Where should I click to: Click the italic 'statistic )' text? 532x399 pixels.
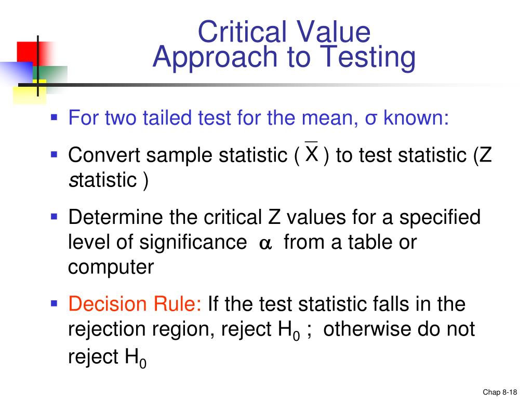coord(109,180)
